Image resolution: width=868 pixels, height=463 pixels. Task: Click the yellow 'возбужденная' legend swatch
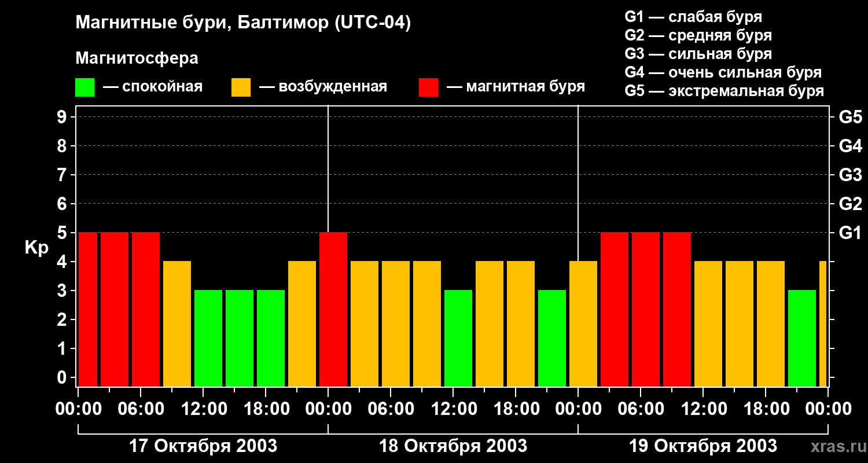(x=241, y=87)
